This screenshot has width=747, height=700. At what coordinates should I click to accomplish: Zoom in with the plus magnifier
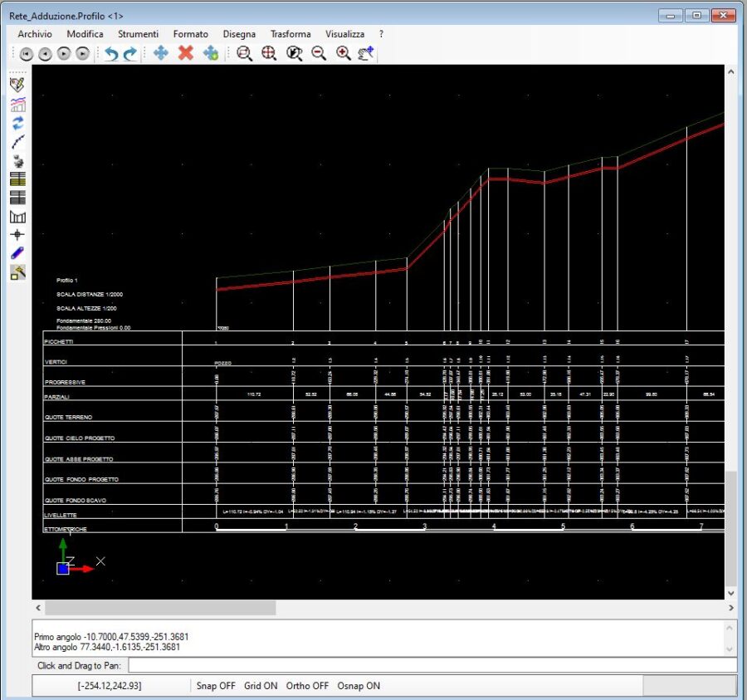coord(344,53)
